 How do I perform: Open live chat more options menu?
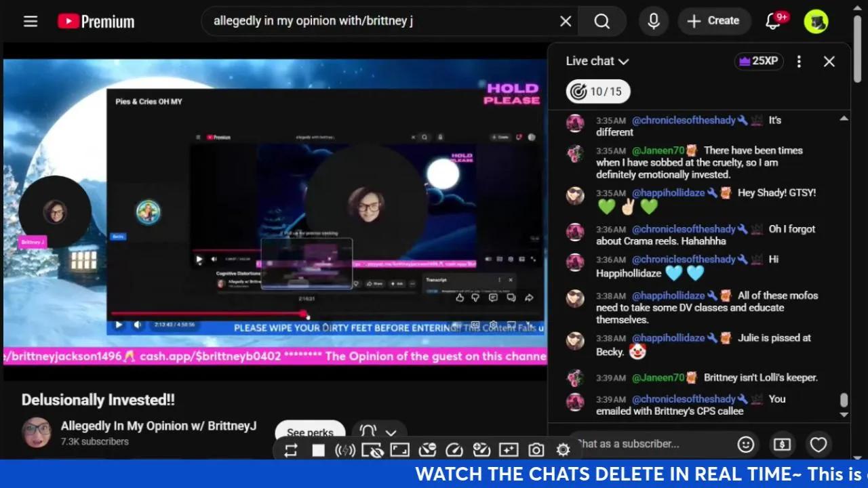tap(799, 61)
